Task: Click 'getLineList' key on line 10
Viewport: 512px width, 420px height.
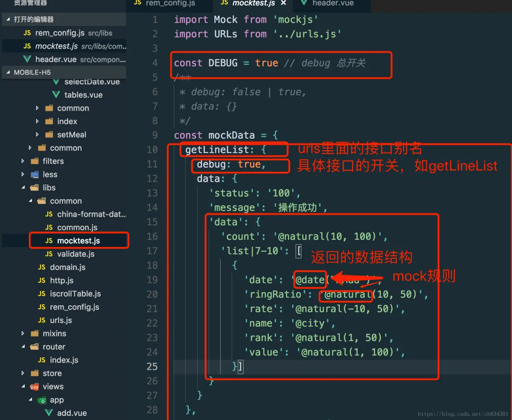Action: (217, 149)
